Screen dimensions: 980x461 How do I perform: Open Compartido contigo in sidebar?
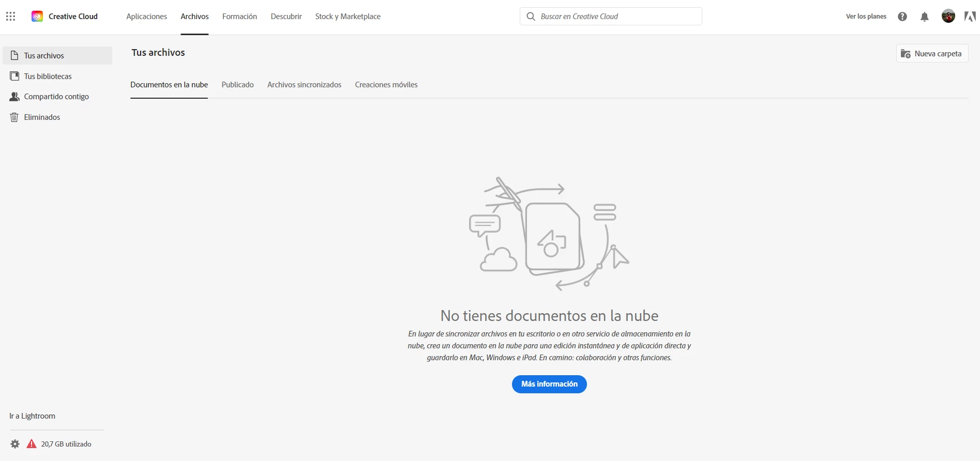[57, 97]
